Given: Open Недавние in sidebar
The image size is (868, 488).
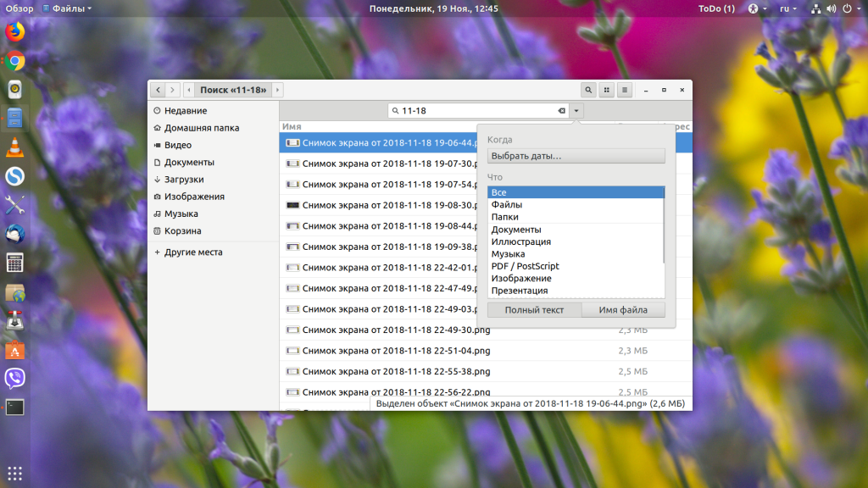Looking at the screenshot, I should (x=213, y=111).
